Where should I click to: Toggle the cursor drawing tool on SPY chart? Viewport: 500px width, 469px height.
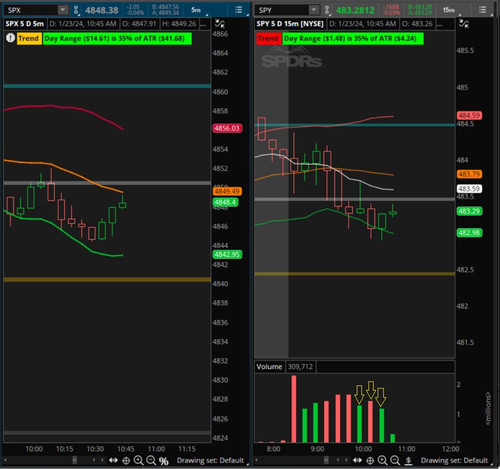pyautogui.click(x=464, y=24)
